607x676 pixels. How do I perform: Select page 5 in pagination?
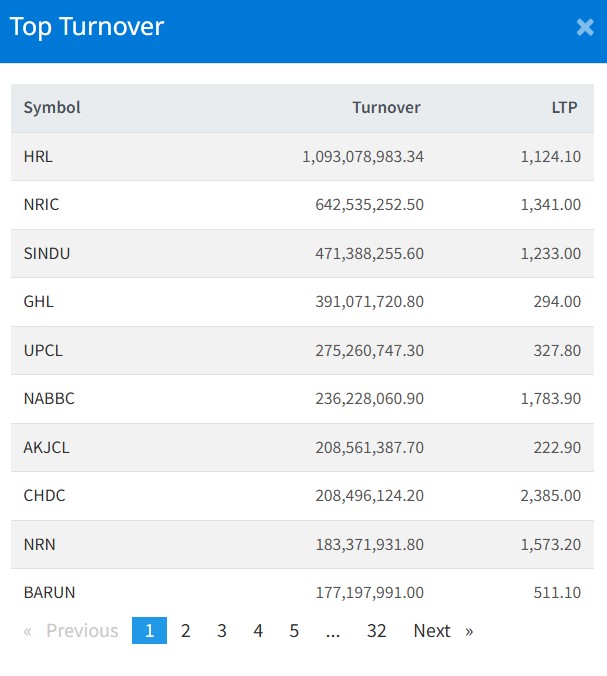click(x=294, y=631)
